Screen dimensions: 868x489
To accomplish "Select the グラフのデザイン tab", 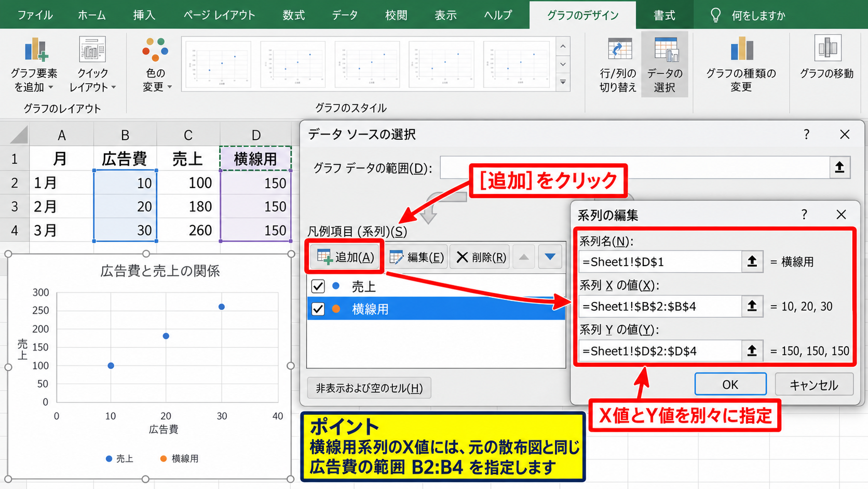I will click(582, 15).
